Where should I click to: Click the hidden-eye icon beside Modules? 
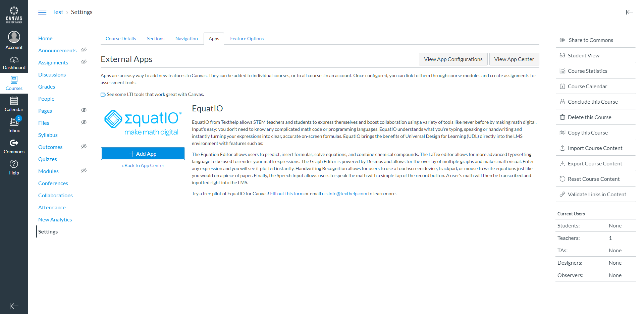(x=84, y=170)
